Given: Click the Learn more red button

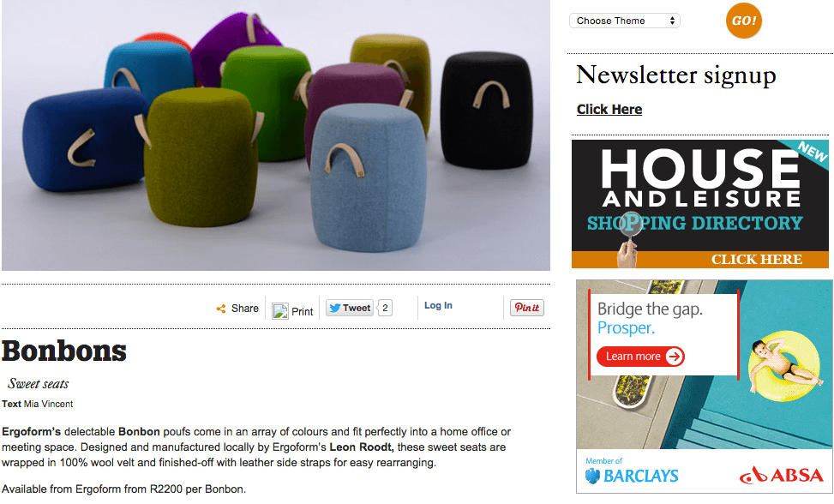Looking at the screenshot, I should (x=640, y=357).
